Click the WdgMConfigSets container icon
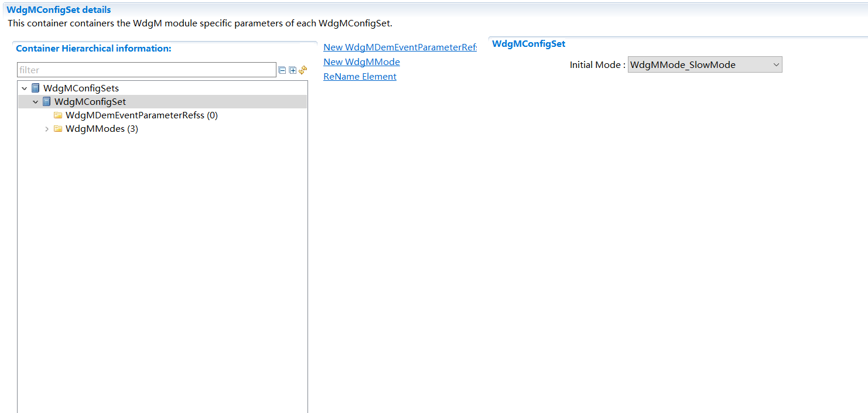 tap(36, 88)
